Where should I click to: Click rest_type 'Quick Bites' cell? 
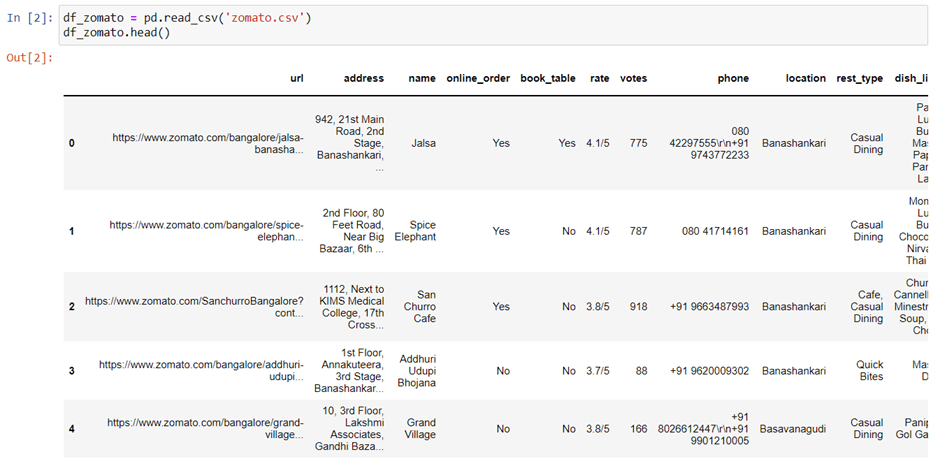868,371
